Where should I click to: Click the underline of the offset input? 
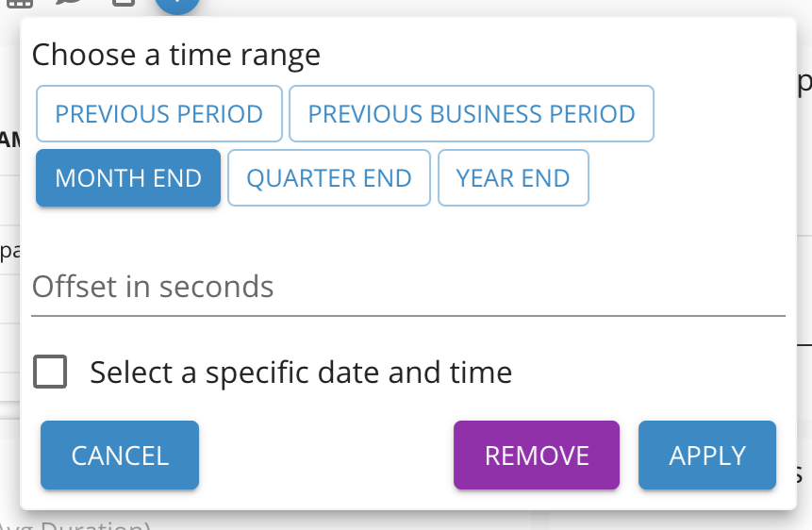[408, 315]
